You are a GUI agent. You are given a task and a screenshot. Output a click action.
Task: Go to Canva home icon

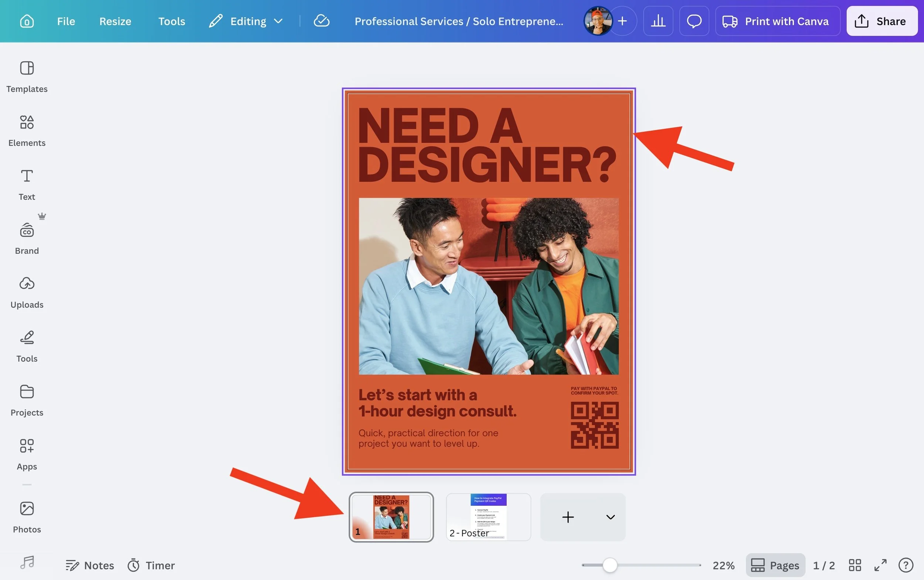point(27,21)
